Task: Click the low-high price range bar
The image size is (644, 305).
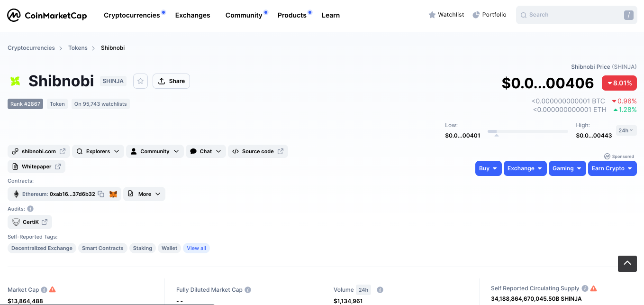Action: (x=527, y=131)
